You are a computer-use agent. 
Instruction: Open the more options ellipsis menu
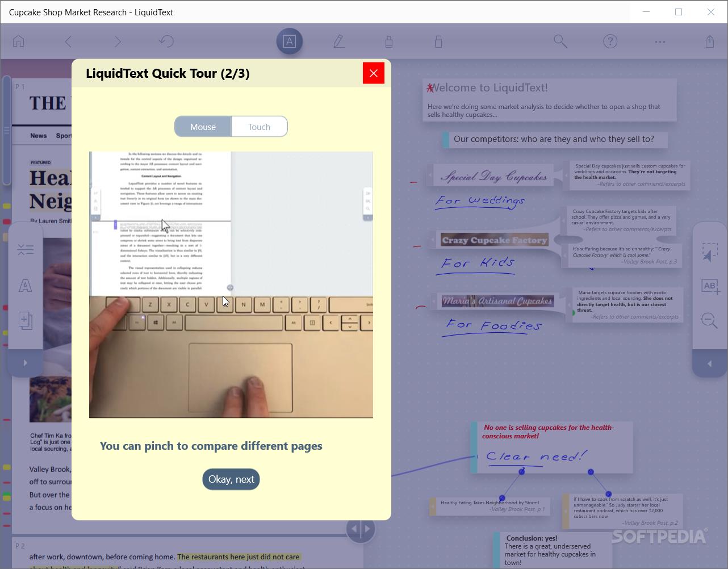click(660, 41)
